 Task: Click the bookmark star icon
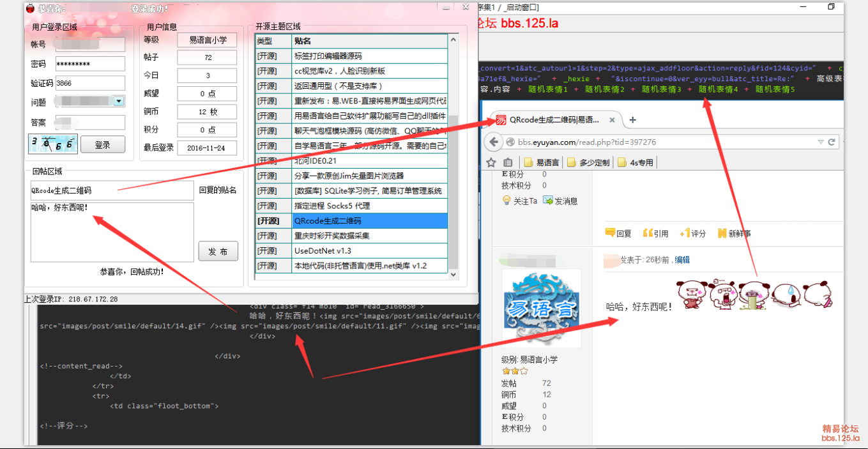pyautogui.click(x=491, y=162)
